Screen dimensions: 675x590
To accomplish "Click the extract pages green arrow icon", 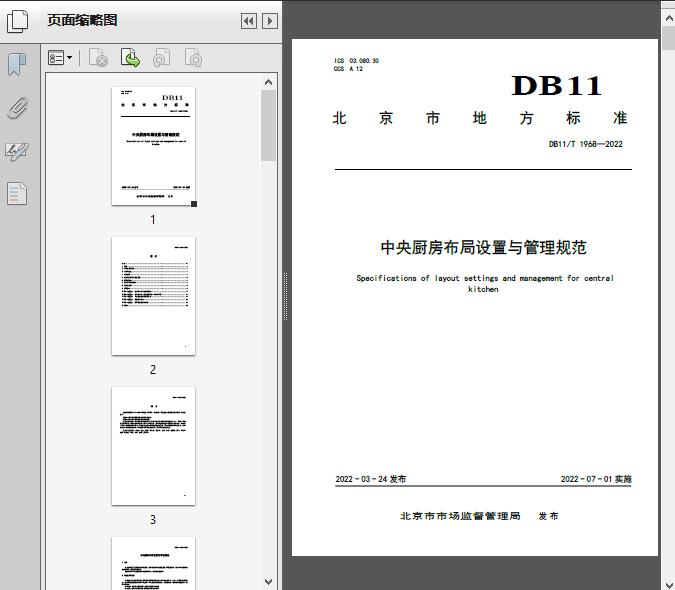I will 130,58.
